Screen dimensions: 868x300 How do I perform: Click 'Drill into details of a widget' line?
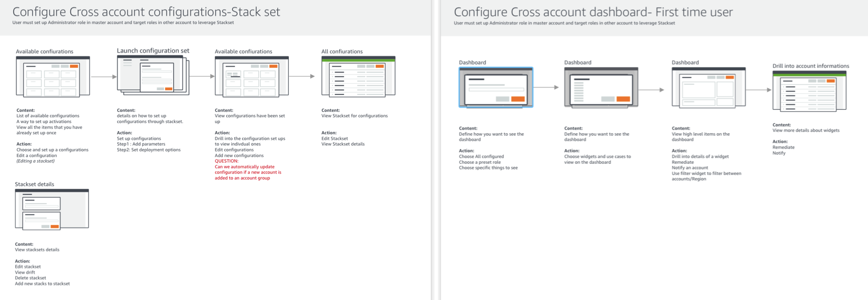700,157
